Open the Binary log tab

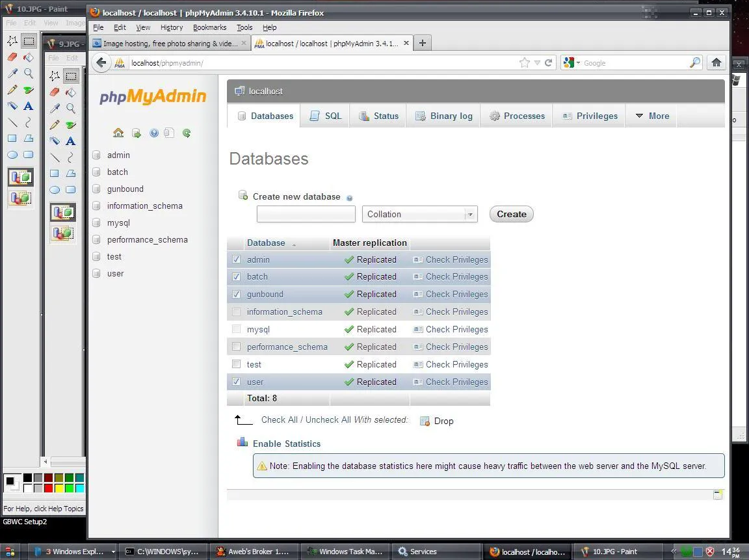(444, 116)
